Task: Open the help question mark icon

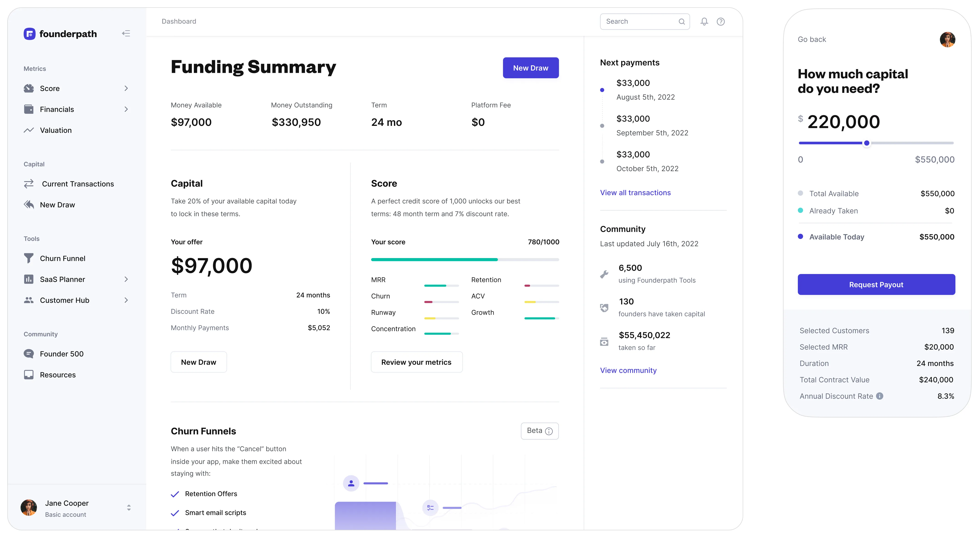Action: pyautogui.click(x=721, y=22)
